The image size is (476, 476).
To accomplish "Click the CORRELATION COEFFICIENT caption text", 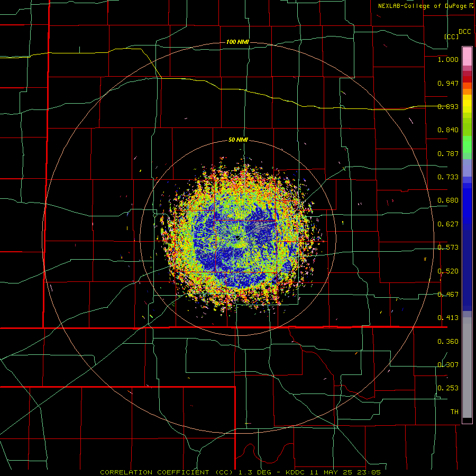I will click(154, 472).
